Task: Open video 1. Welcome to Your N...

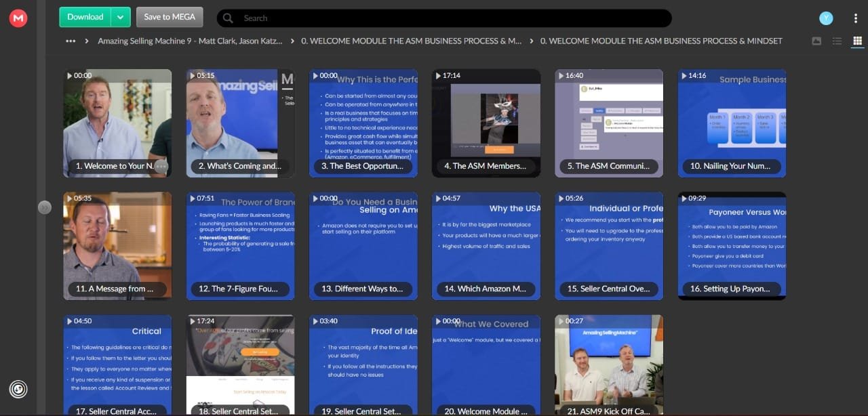Action: [117, 123]
